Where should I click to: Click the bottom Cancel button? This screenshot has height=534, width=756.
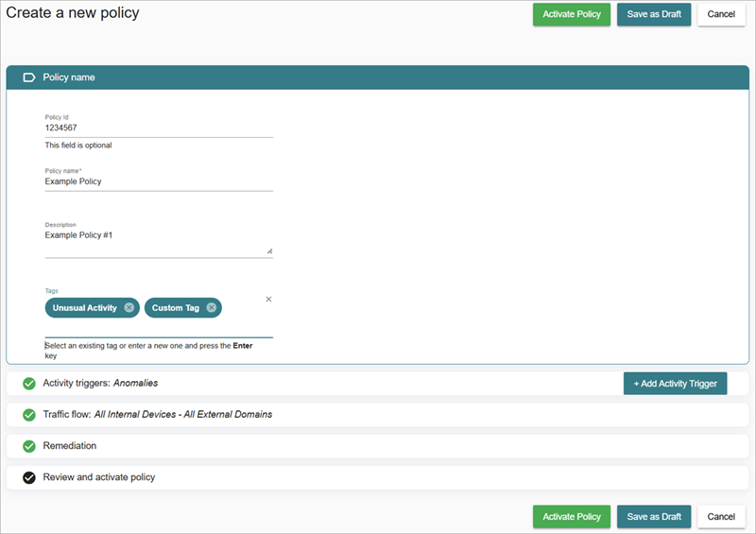click(721, 517)
